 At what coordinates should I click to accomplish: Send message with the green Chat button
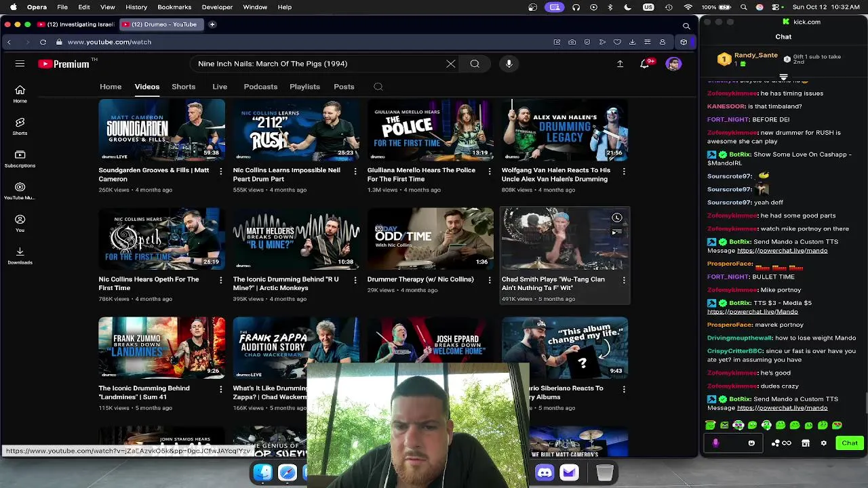coord(850,443)
